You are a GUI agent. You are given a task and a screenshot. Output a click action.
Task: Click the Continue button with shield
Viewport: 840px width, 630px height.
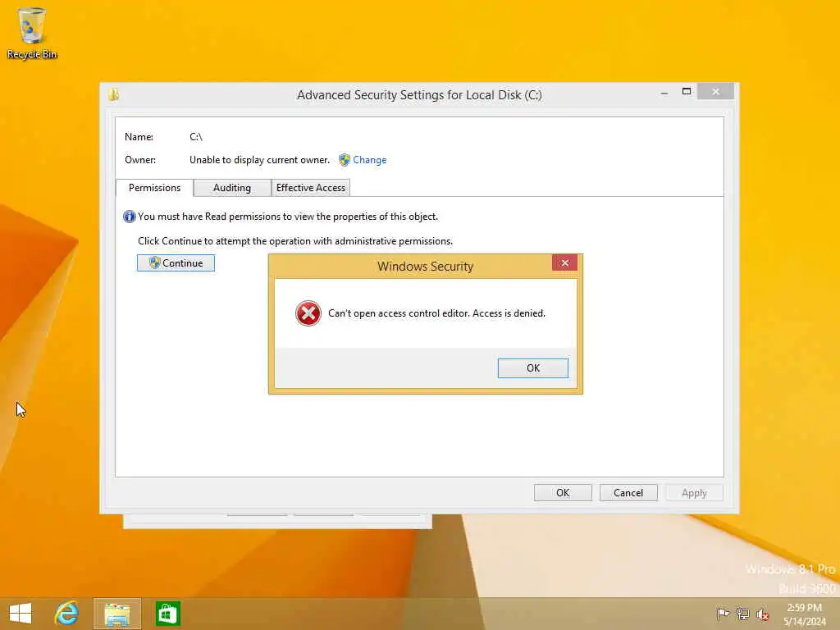pyautogui.click(x=176, y=263)
